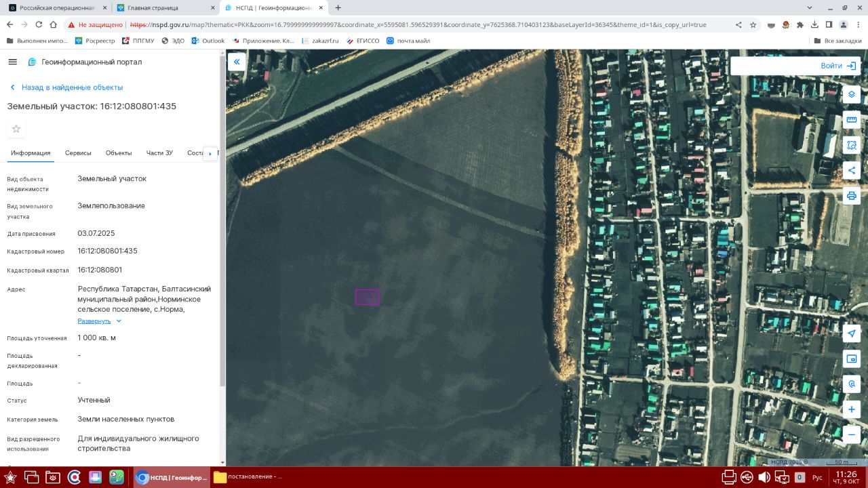
Task: Open ЭДО bookmark
Action: [173, 41]
